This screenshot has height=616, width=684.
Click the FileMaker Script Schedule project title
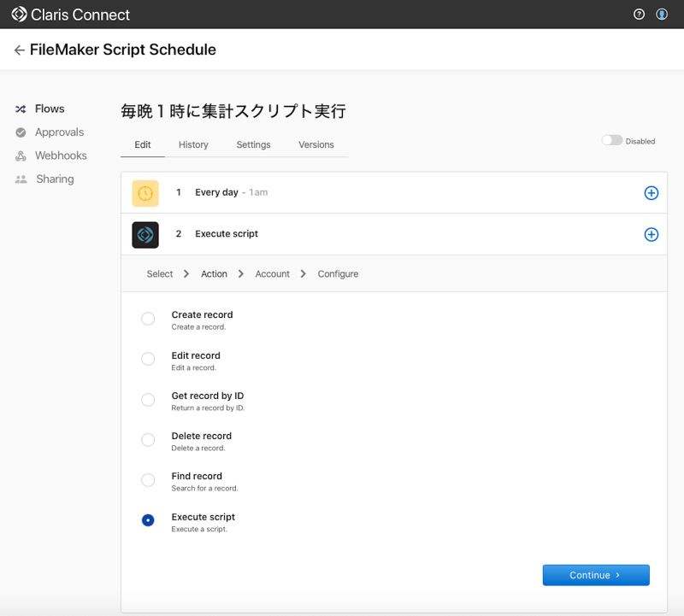click(122, 50)
